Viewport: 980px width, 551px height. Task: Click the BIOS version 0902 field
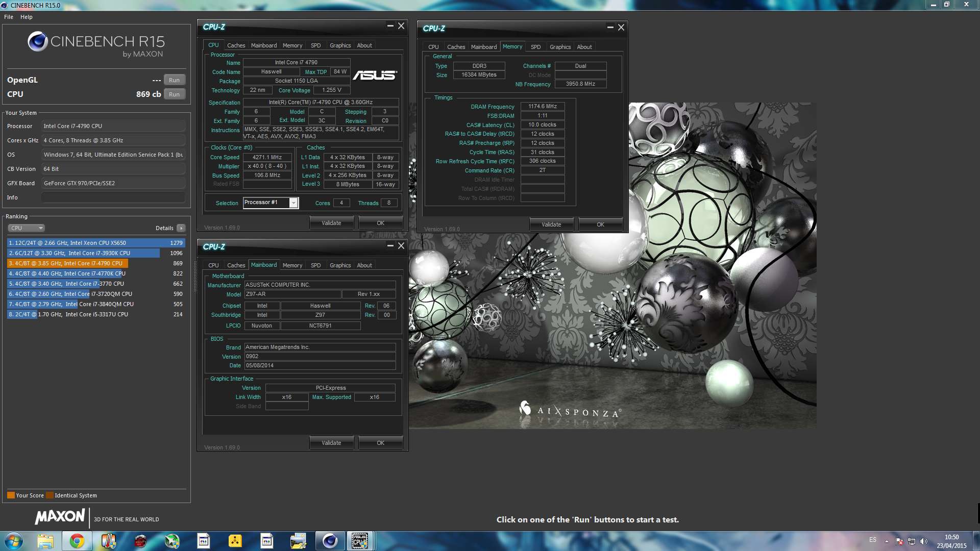tap(320, 357)
